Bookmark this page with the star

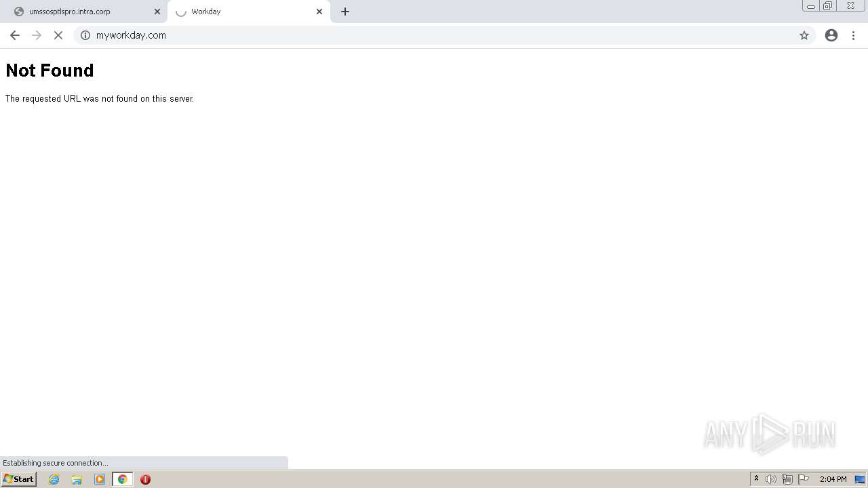coord(804,35)
